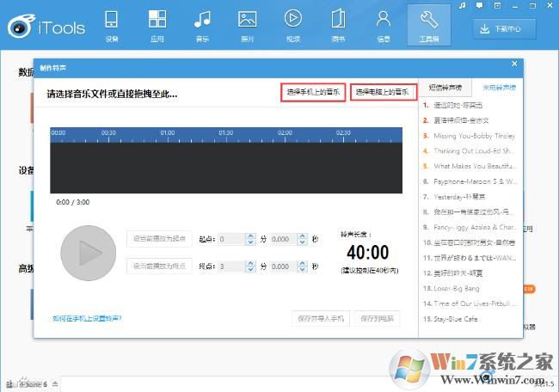This screenshot has width=559, height=392.
Task: Open the 图书 (Books) section icon
Action: click(x=338, y=24)
